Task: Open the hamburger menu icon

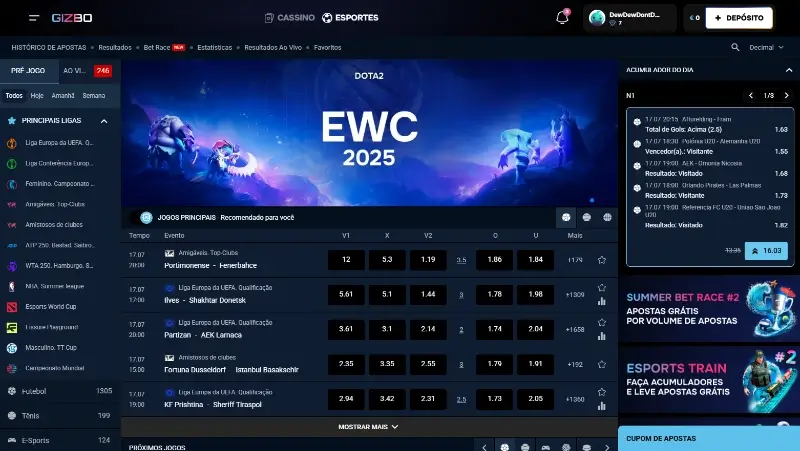Action: click(x=34, y=18)
